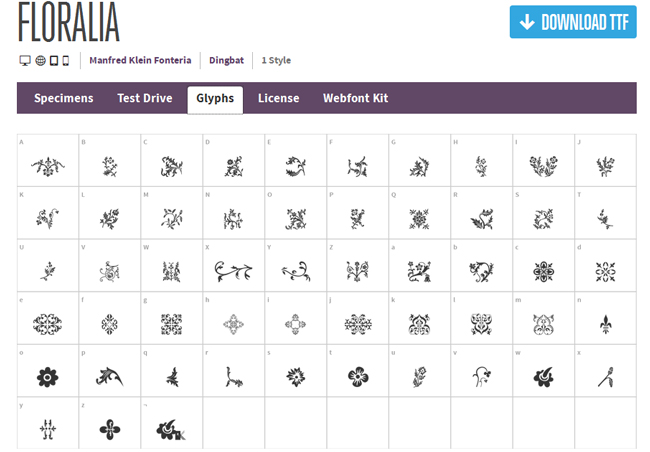Select the curling vine glyph for X

[x=233, y=272]
